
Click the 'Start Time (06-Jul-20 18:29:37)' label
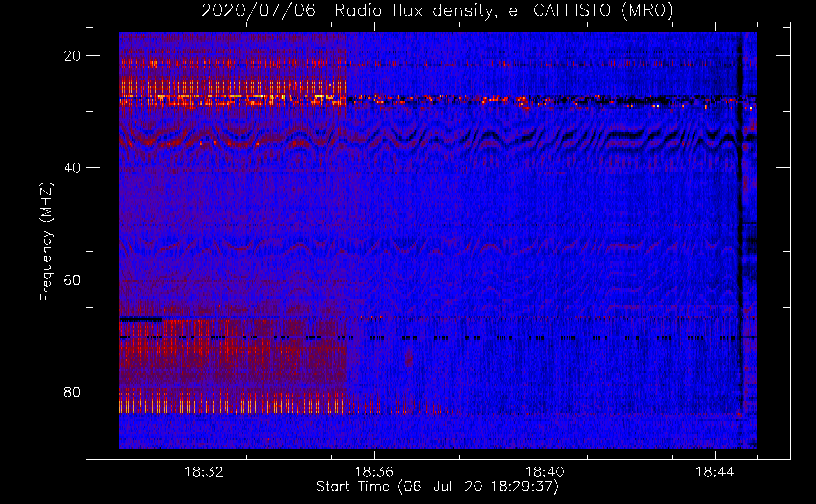pos(437,487)
